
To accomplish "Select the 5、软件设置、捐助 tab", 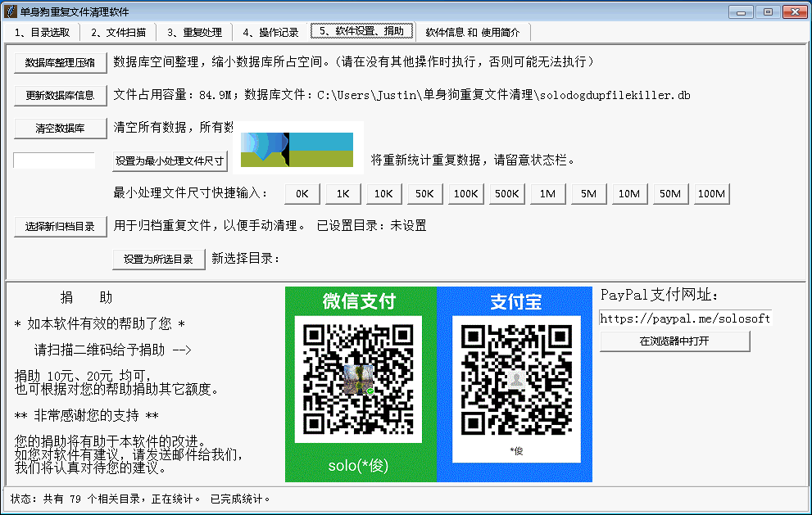I will pyautogui.click(x=361, y=31).
